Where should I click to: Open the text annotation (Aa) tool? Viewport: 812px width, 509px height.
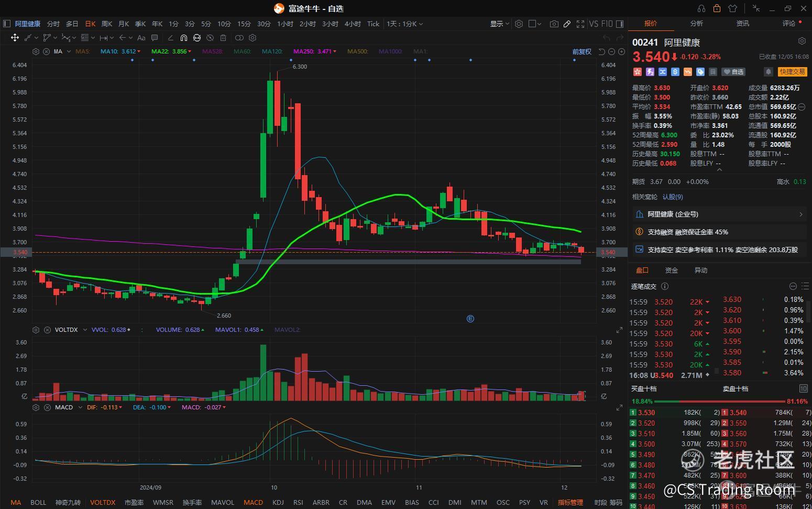pyautogui.click(x=141, y=38)
